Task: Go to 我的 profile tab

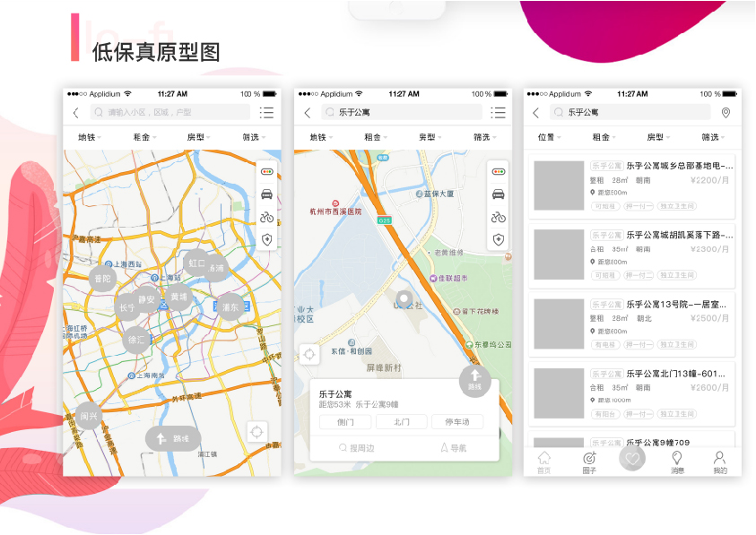Action: pyautogui.click(x=720, y=462)
